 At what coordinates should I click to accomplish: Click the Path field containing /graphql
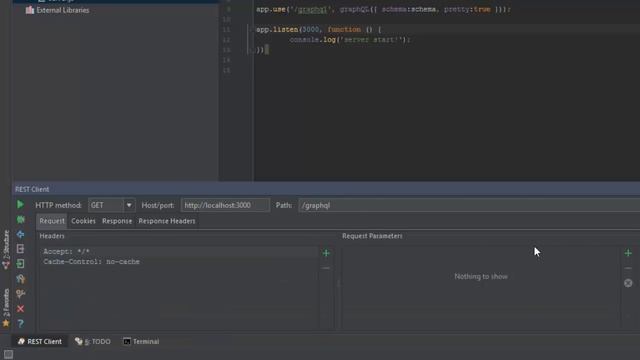tap(469, 205)
